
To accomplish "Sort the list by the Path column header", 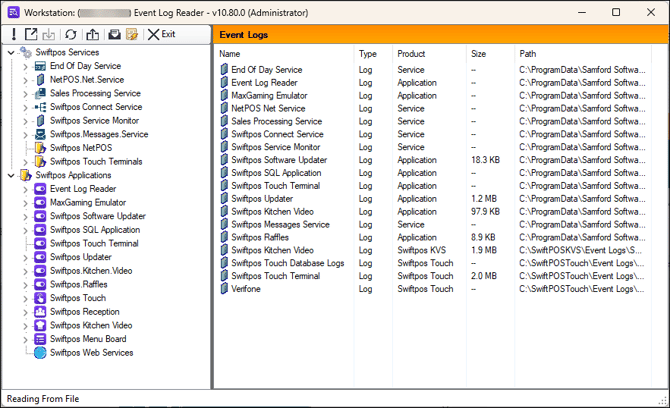I will click(x=583, y=54).
